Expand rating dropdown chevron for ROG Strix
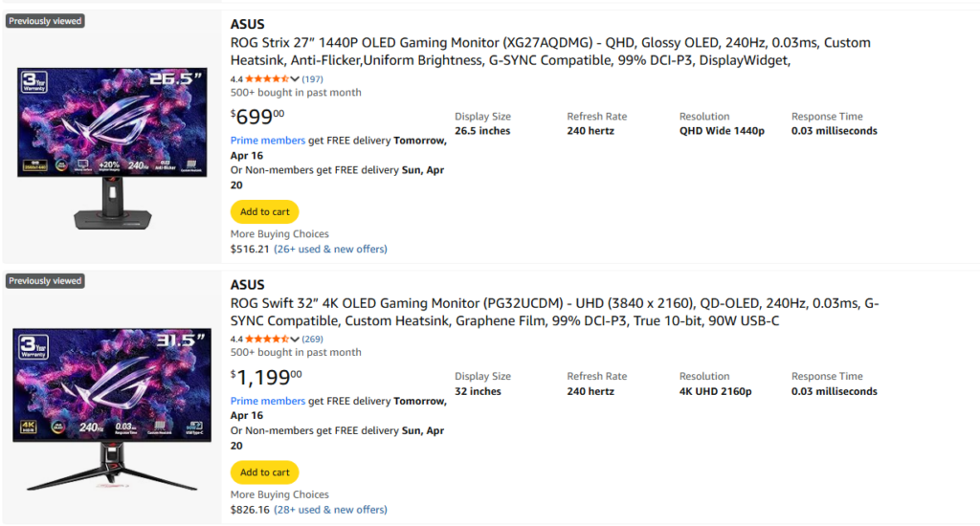This screenshot has height=526, width=980. click(x=295, y=78)
